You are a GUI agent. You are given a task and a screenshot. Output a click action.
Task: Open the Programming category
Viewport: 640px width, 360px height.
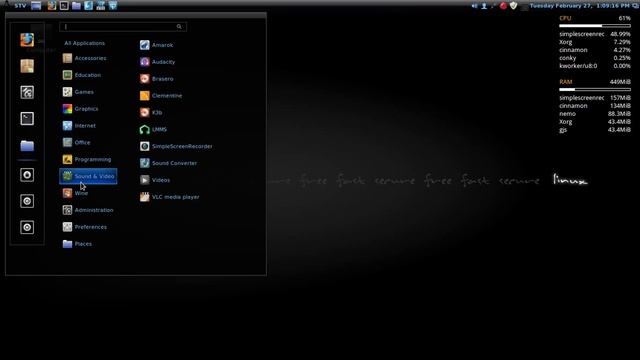pyautogui.click(x=87, y=160)
